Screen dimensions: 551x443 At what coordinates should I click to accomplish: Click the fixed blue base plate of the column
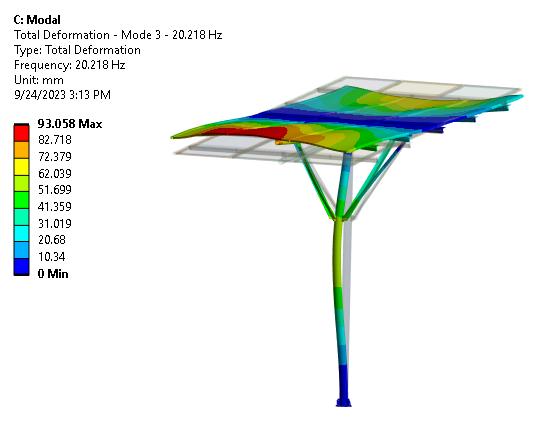(x=344, y=402)
